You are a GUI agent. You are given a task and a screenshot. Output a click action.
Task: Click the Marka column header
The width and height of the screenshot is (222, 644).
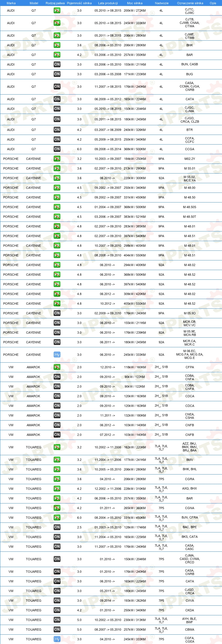(x=11, y=3)
